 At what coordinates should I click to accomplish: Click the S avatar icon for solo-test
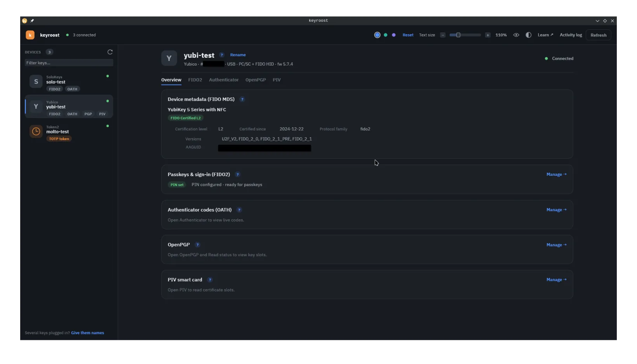pyautogui.click(x=36, y=81)
